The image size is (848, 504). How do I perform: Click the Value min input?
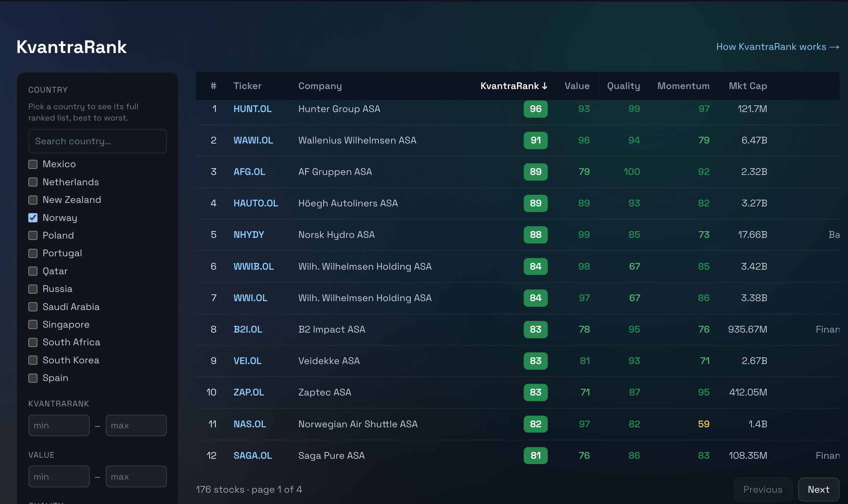[x=59, y=476]
